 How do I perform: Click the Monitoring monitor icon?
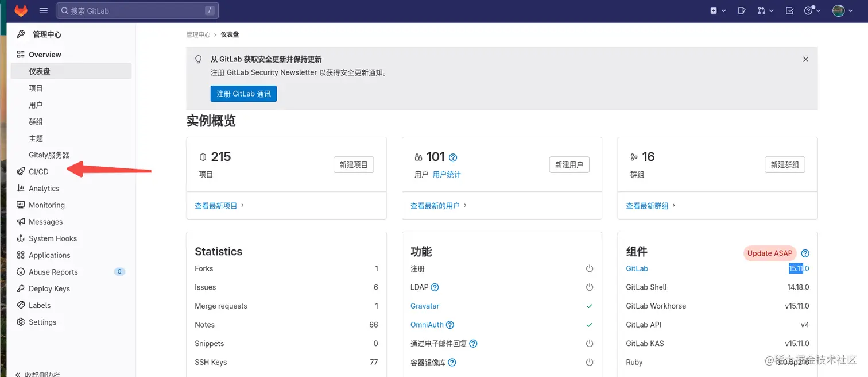21,205
